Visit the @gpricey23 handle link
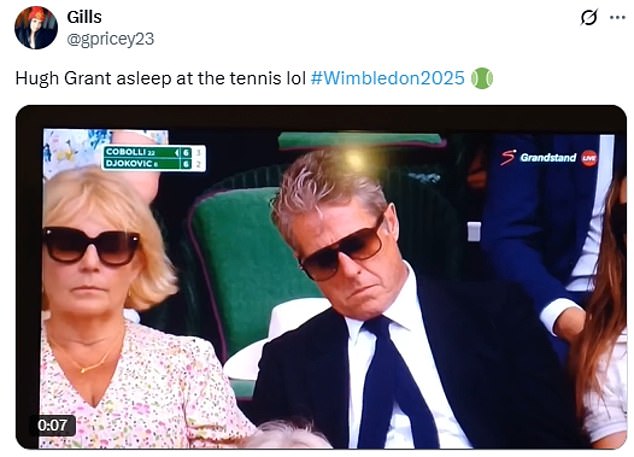Viewport: 634px width, 457px height. (x=110, y=39)
